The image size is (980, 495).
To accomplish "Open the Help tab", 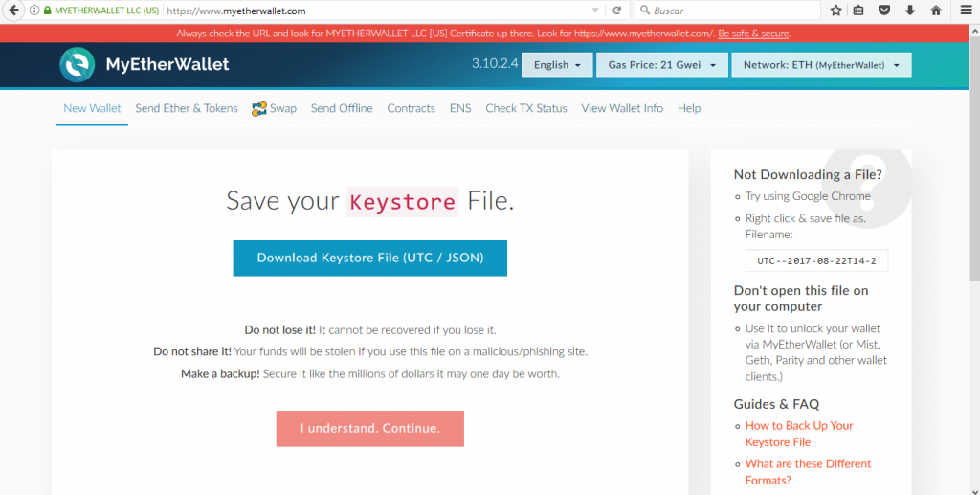I will (689, 108).
